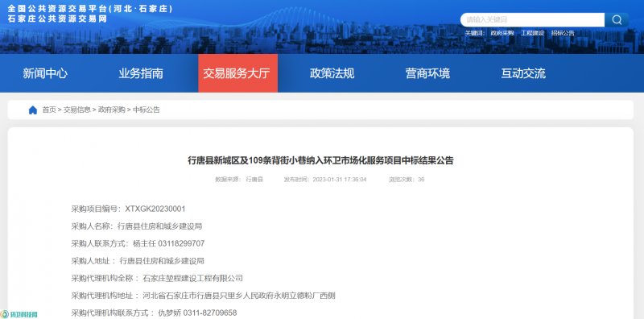Click the data source 行唐县 text
644x319 pixels.
(x=254, y=180)
